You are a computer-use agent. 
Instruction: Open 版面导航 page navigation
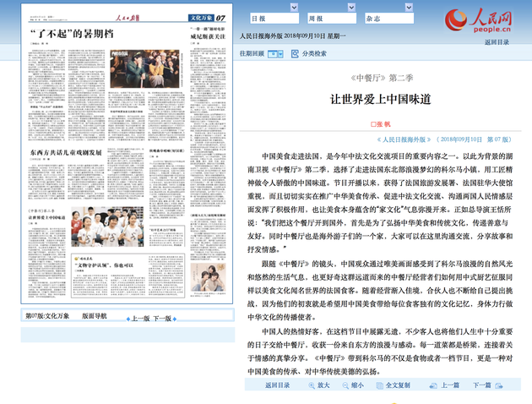(95, 316)
